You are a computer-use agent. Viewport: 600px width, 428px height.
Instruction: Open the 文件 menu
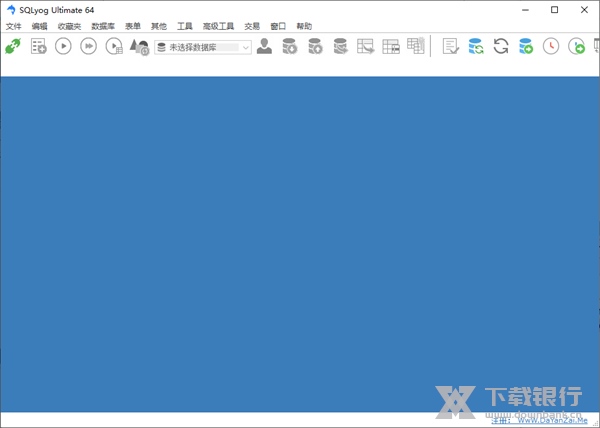tap(13, 26)
